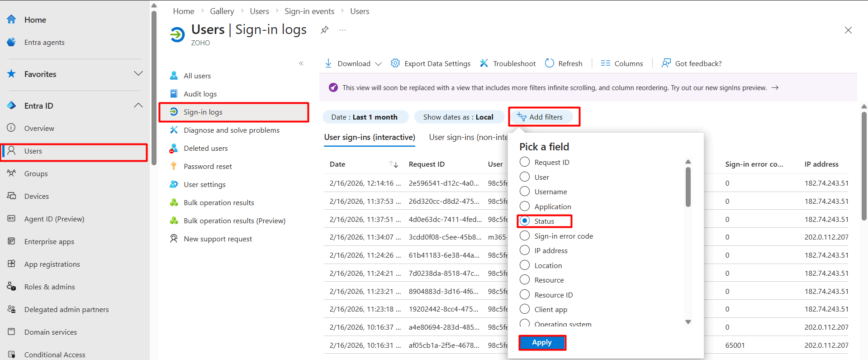The image size is (868, 360).
Task: Select Resource ID radio option
Action: pos(525,294)
